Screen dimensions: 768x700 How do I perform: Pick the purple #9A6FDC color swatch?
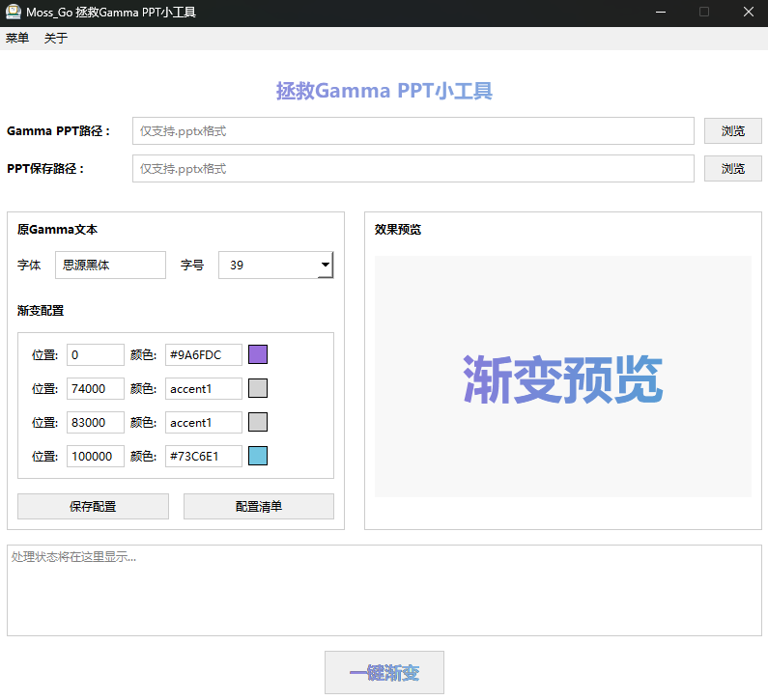click(258, 355)
